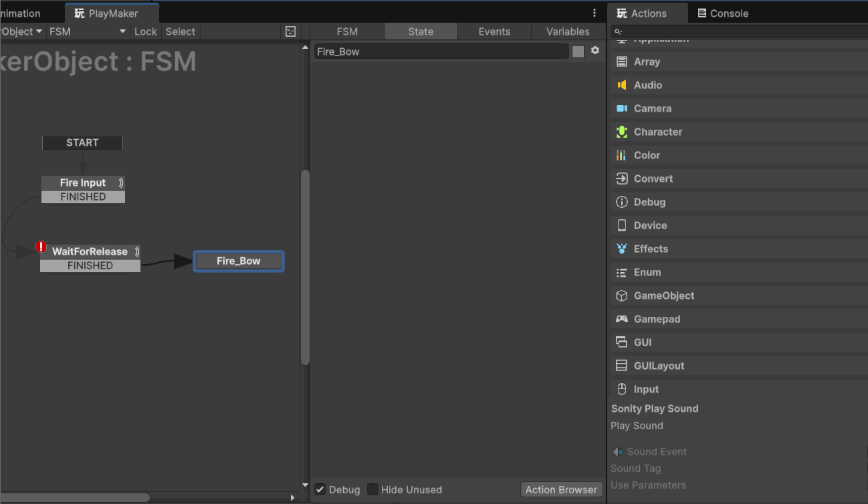The width and height of the screenshot is (868, 504).
Task: Click the Camera category icon
Action: 622,108
